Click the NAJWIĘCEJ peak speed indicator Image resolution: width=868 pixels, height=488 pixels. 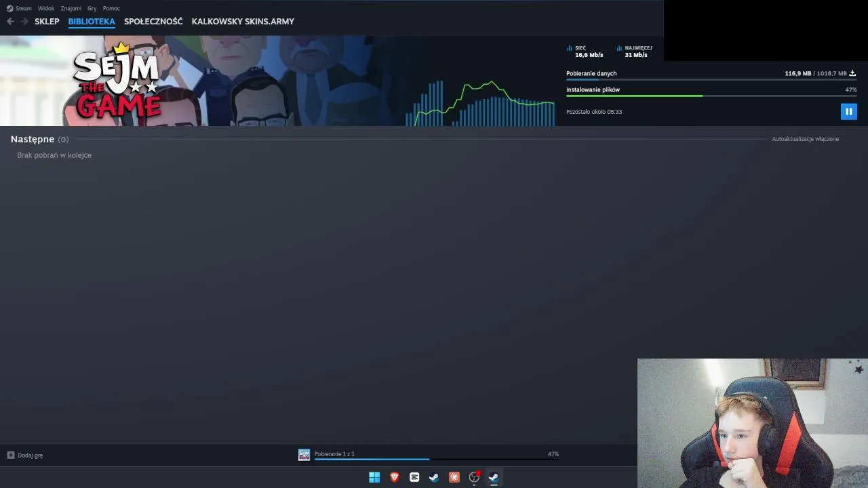[x=635, y=52]
